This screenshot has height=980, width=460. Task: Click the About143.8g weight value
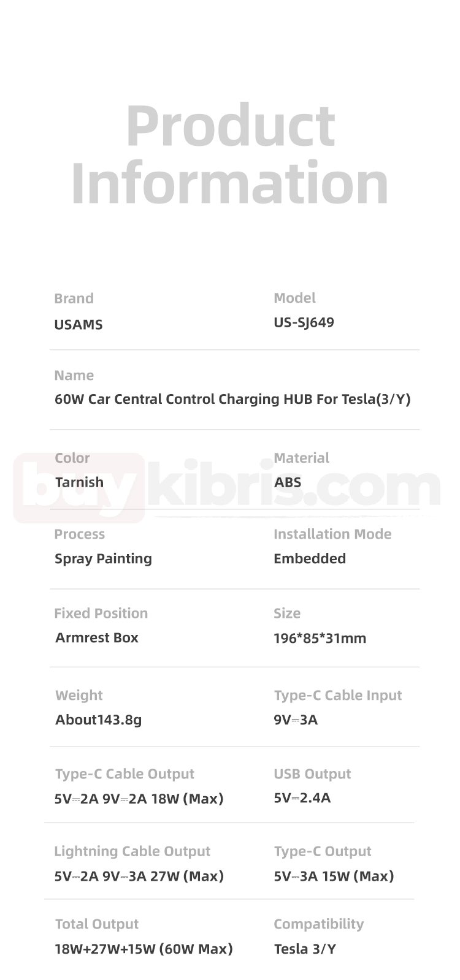click(98, 720)
